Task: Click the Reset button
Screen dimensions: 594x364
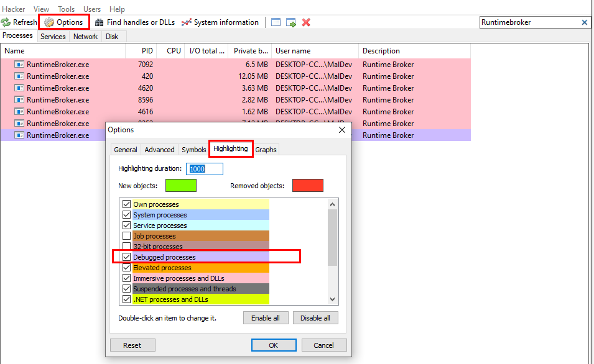Action: point(132,345)
